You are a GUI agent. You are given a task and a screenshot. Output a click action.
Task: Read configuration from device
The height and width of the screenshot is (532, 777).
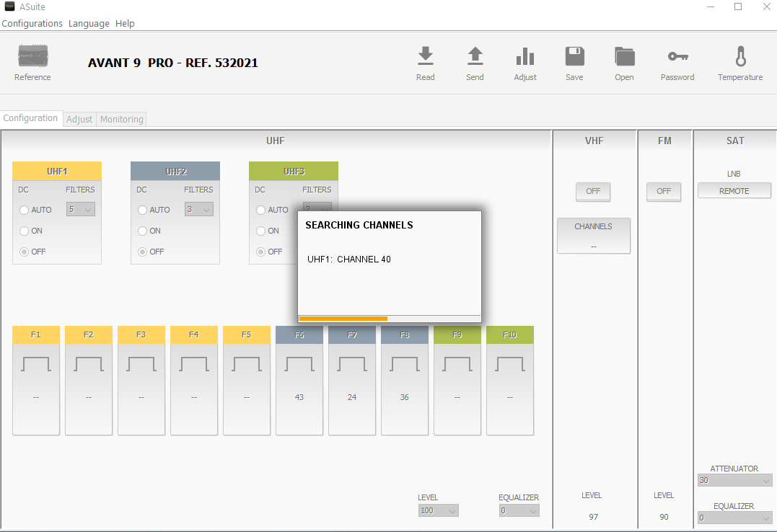pyautogui.click(x=425, y=56)
